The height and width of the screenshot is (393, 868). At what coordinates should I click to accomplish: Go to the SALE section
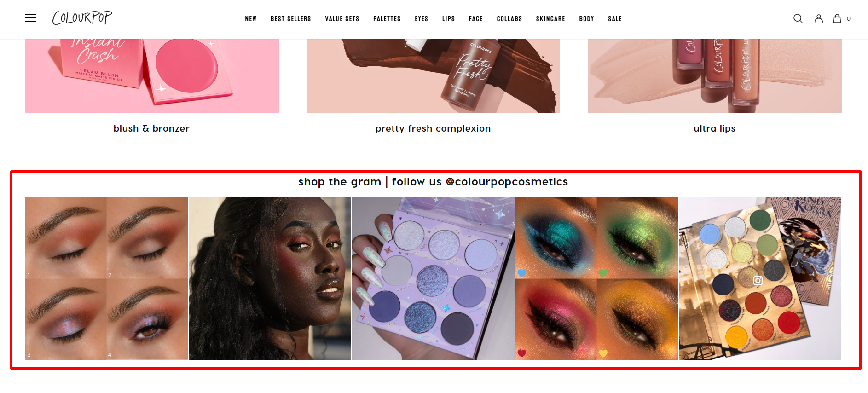point(614,19)
